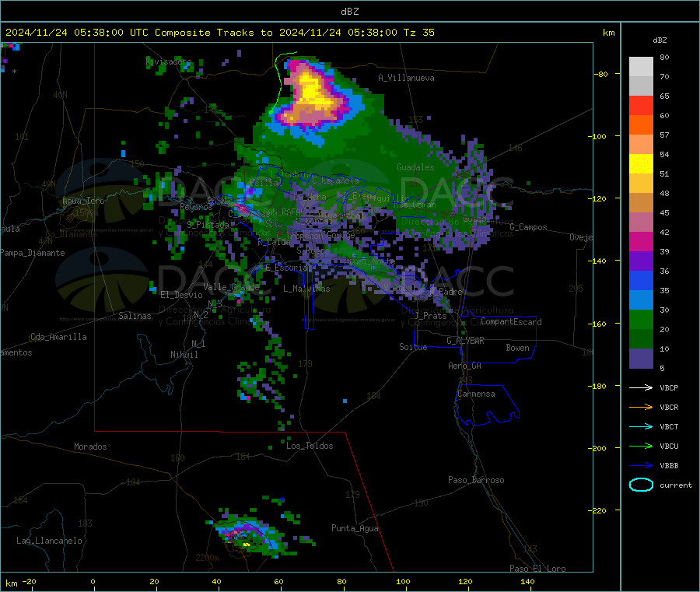The image size is (700, 592).
Task: Click the 'Paso_Barroso' map label
Action: (476, 481)
